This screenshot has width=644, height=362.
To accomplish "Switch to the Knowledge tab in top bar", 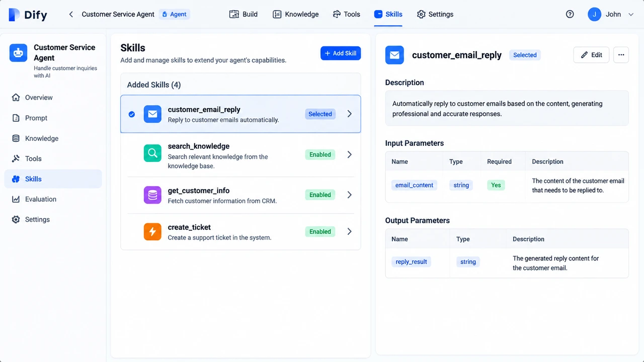I will click(x=296, y=14).
